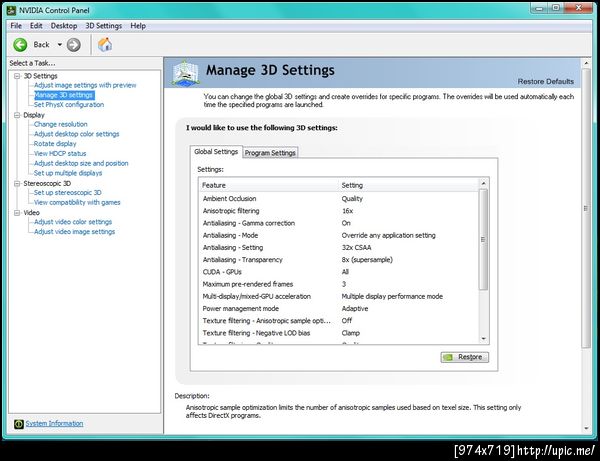The image size is (600, 461).
Task: Open the Help menu
Action: point(138,26)
